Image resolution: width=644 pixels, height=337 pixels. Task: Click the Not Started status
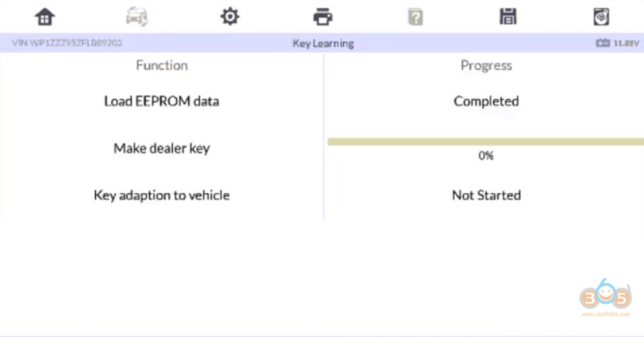coord(486,195)
